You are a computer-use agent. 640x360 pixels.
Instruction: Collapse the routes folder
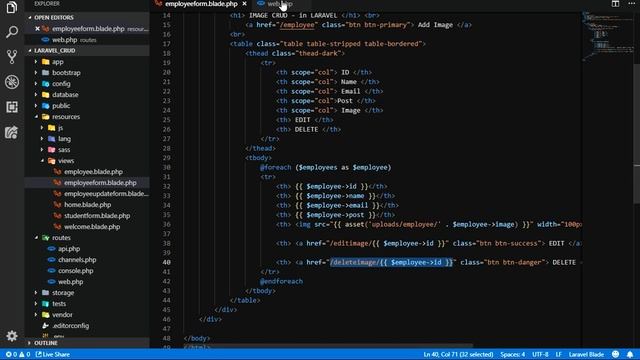(x=61, y=238)
